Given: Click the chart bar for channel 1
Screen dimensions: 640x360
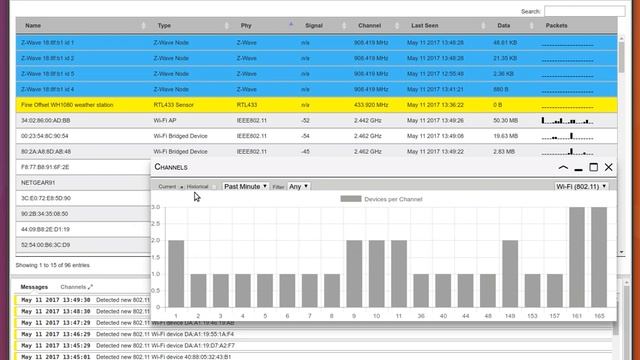Looking at the screenshot, I should tap(176, 273).
